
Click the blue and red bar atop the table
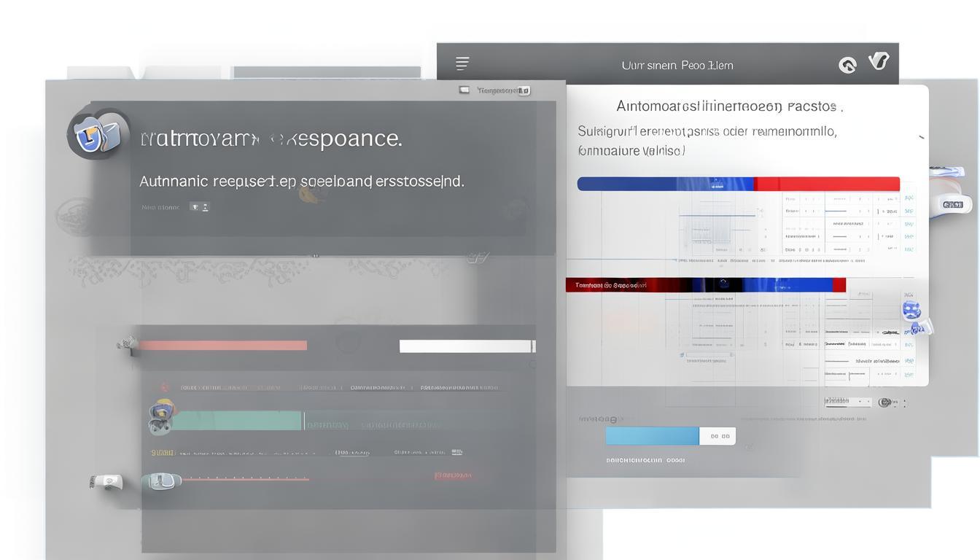click(x=738, y=184)
